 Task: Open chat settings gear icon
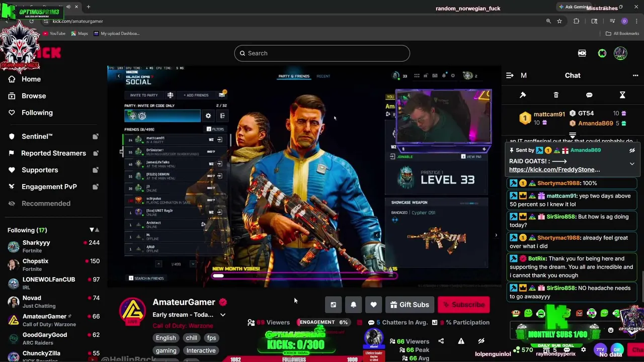[x=583, y=350]
